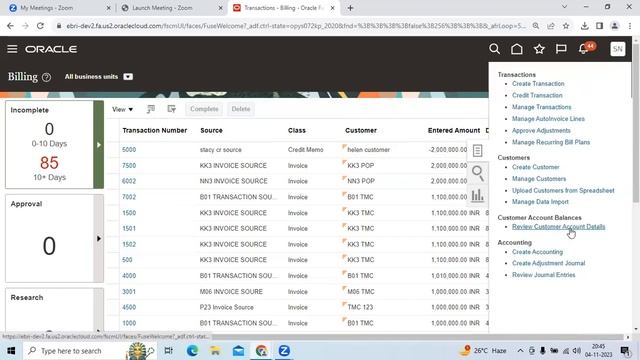Open Manage Transactions link
Screen dimensions: 640x360
coord(542,107)
